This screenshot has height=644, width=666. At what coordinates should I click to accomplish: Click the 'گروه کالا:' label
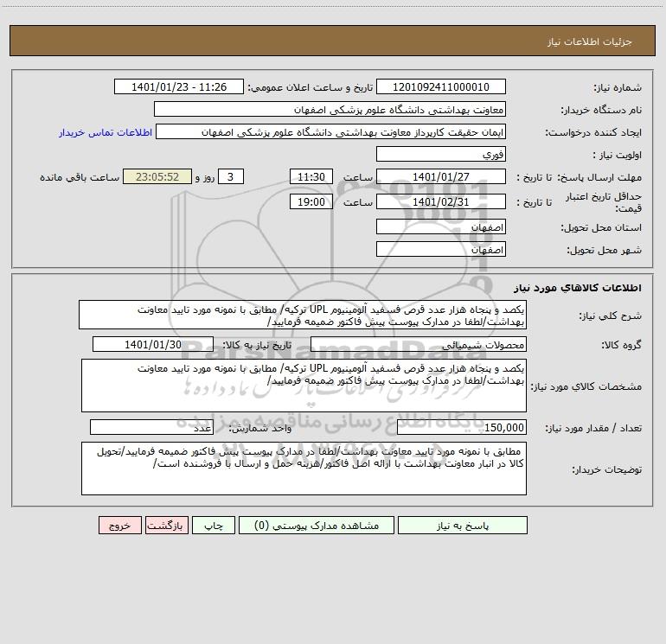click(621, 346)
